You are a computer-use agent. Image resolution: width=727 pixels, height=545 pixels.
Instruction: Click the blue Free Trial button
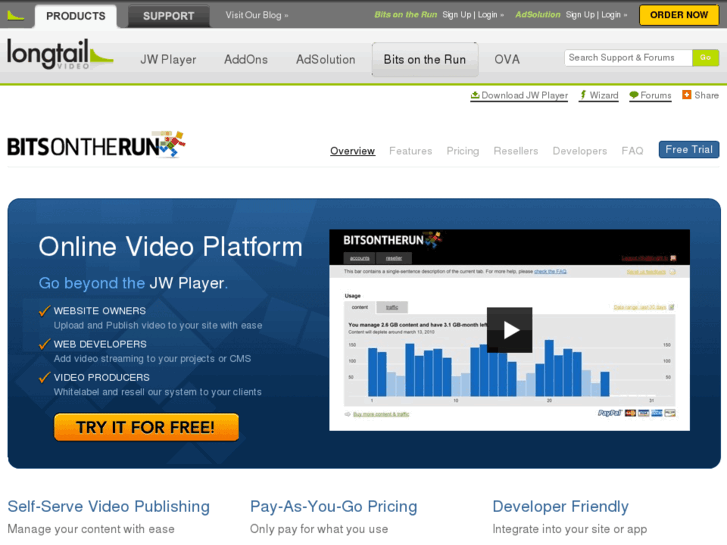689,150
